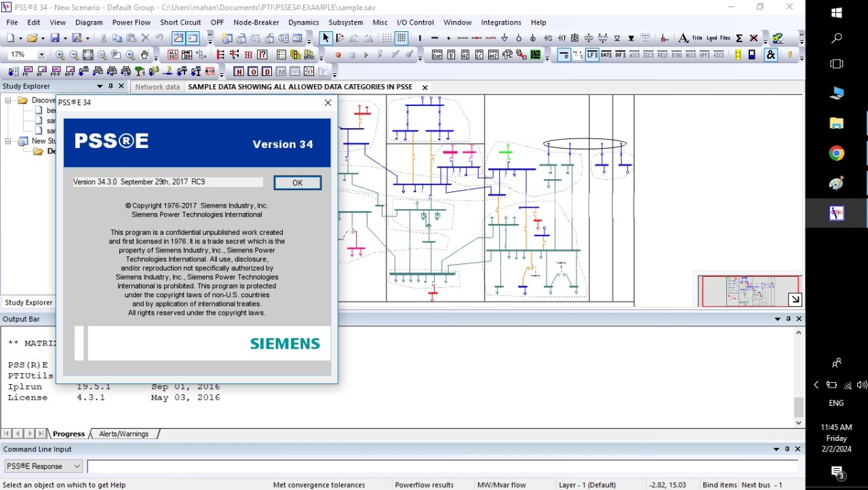The width and height of the screenshot is (868, 490).
Task: Collapse the Discover tree node
Action: pos(9,100)
